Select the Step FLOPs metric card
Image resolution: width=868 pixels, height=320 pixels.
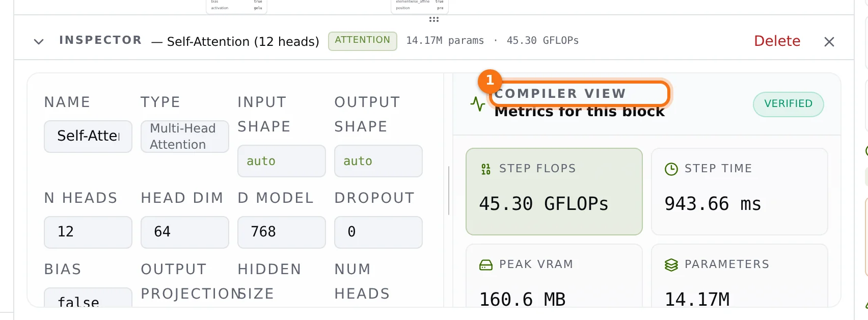click(x=554, y=192)
